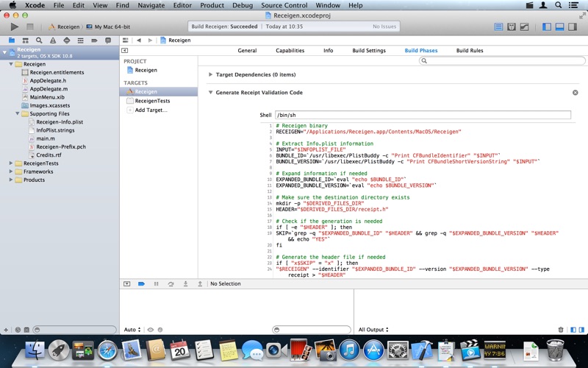This screenshot has height=368, width=588.
Task: Toggle the console pane
Action: tap(581, 330)
